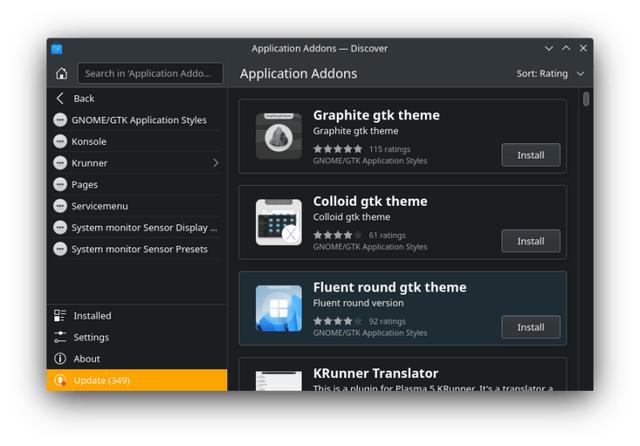Install the Fluent round gtk theme
Screen dimensions: 640x446
(x=531, y=327)
